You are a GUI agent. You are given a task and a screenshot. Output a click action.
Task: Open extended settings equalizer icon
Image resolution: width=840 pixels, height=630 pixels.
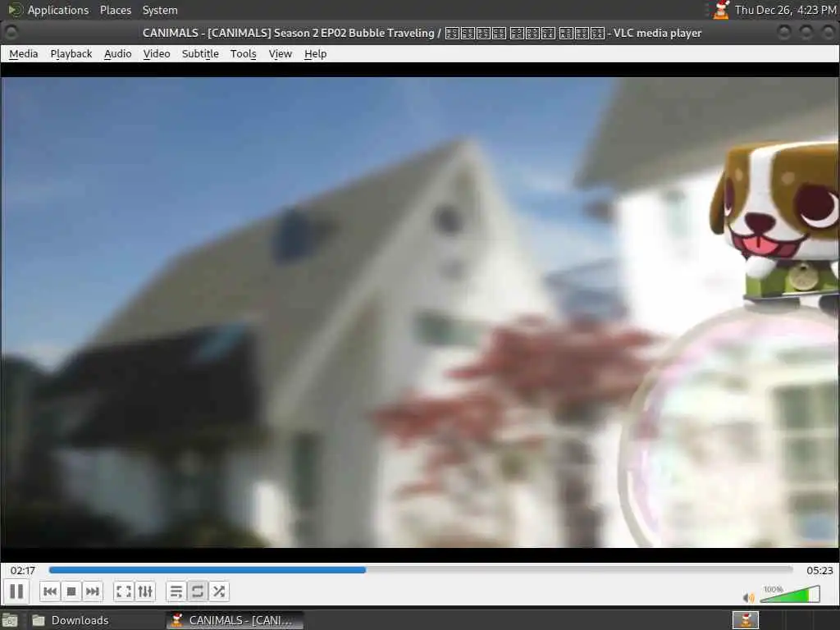pos(145,591)
